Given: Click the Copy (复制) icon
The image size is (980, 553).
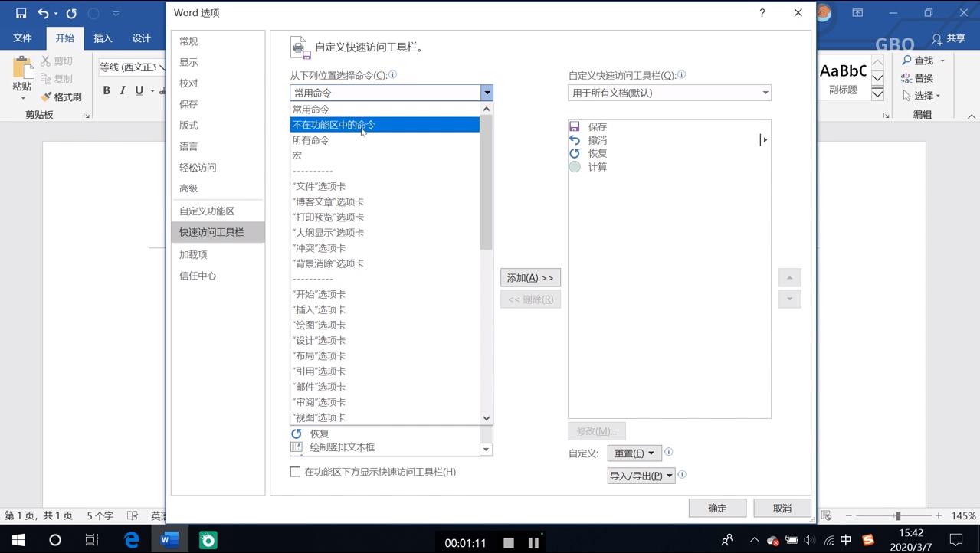Looking at the screenshot, I should coord(46,79).
